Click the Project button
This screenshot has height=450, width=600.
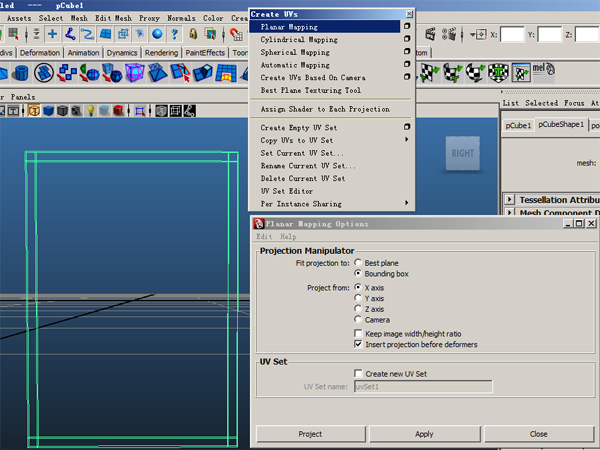[x=310, y=434]
